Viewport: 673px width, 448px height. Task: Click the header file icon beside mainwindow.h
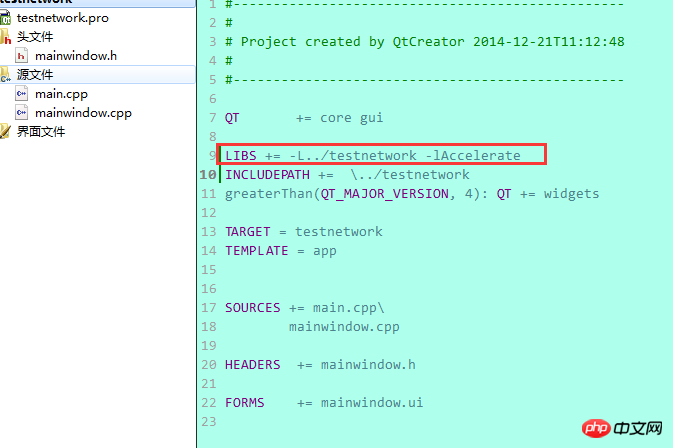pyautogui.click(x=21, y=56)
